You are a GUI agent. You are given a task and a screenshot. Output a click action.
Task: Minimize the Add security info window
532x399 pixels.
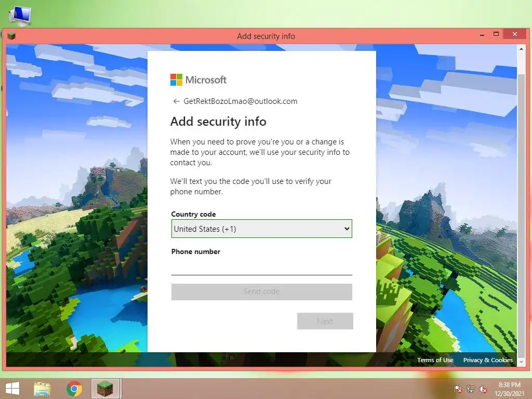tap(482, 35)
